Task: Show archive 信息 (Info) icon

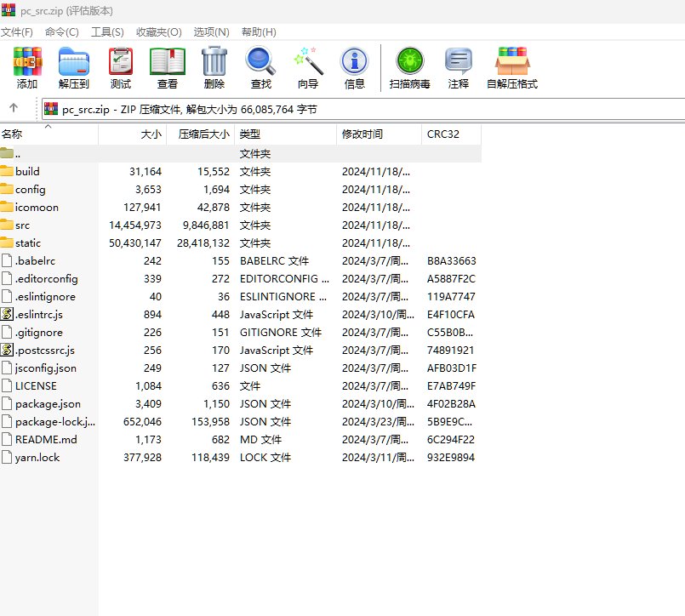Action: click(355, 68)
